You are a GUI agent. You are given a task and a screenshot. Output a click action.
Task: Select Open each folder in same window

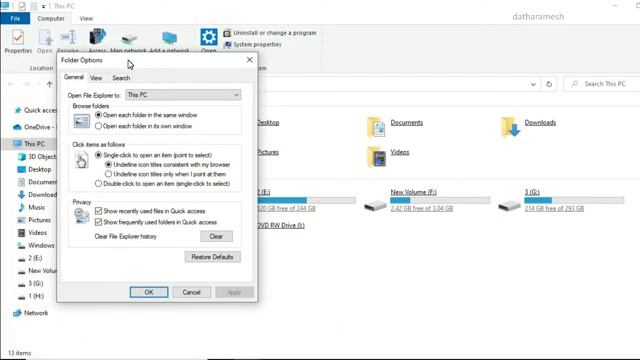point(98,115)
